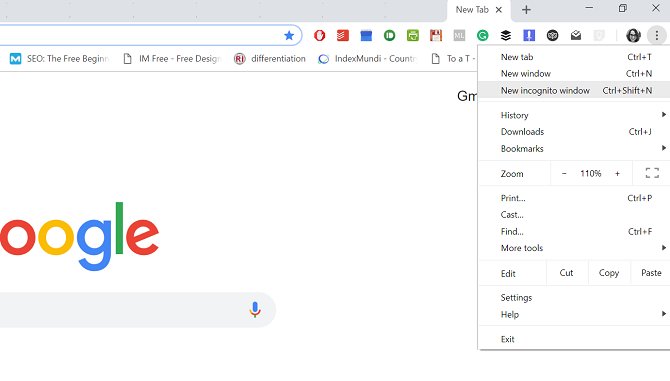This screenshot has height=381, width=670.
Task: Open the user profile avatar
Action: [x=633, y=35]
